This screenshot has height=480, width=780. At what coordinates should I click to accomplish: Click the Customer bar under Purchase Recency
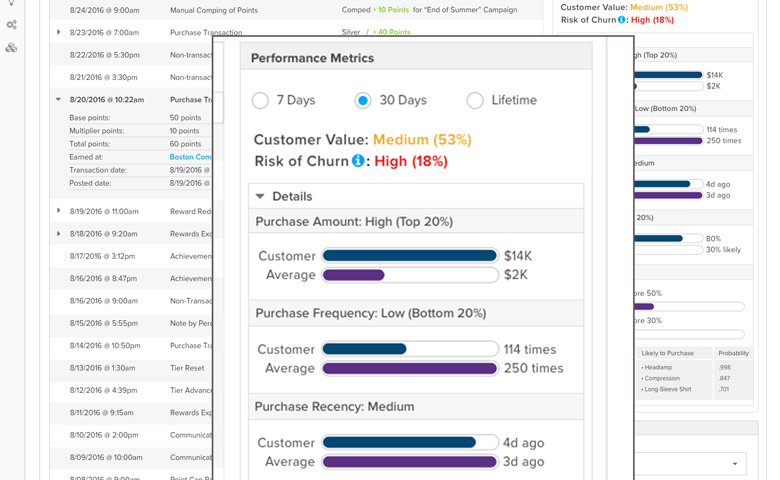[x=410, y=443]
